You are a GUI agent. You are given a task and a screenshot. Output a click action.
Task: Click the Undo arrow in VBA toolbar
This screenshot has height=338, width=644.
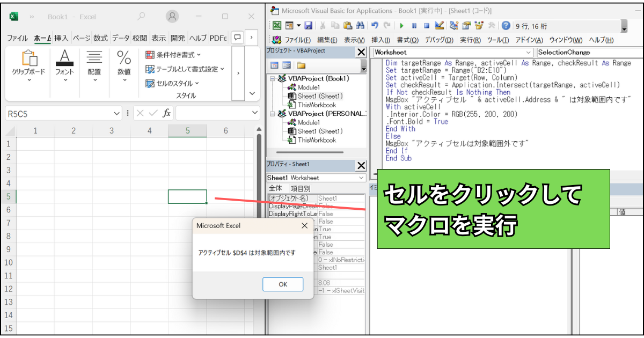pyautogui.click(x=375, y=25)
